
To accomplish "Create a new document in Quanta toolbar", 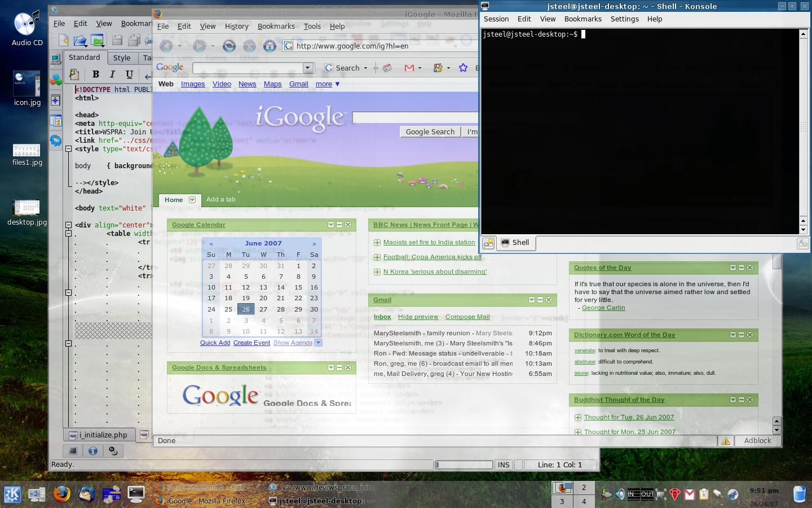I will [x=64, y=40].
